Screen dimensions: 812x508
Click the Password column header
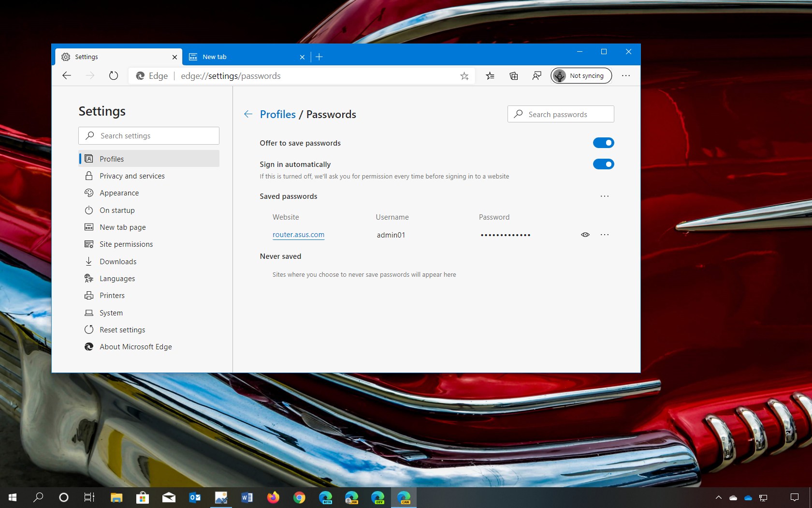point(494,217)
